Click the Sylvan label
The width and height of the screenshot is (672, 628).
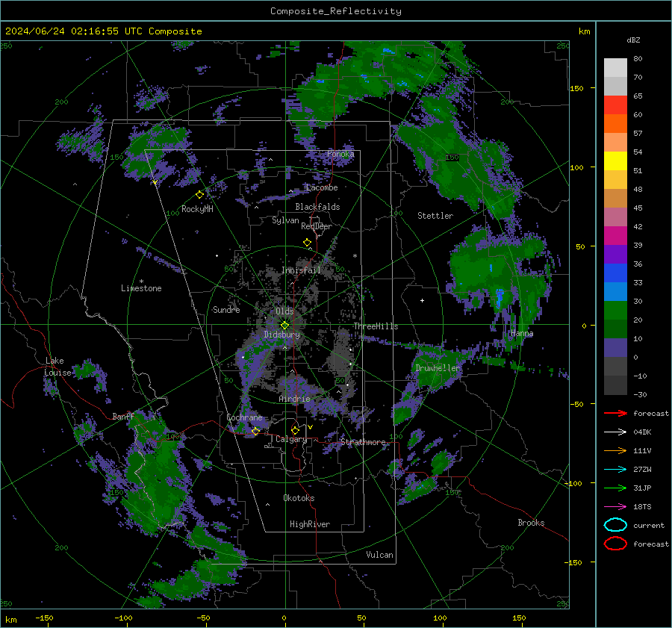pos(285,221)
